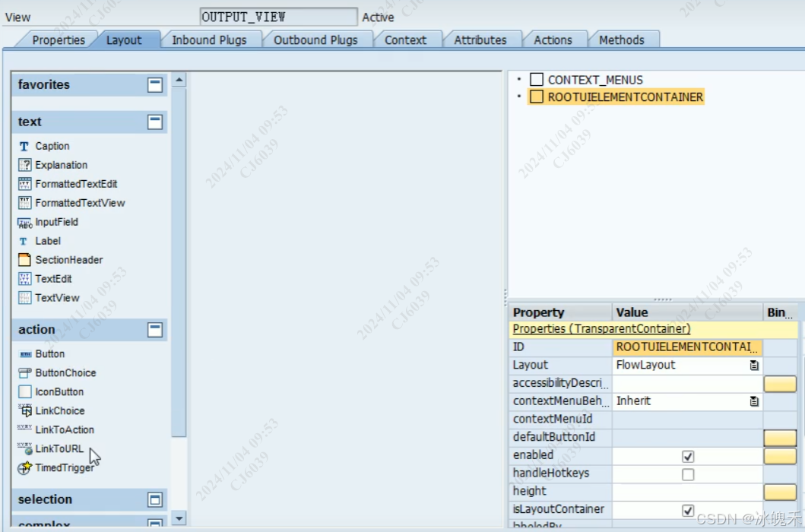Click the palette scrollbar down arrow
The image size is (805, 532).
[x=178, y=519]
